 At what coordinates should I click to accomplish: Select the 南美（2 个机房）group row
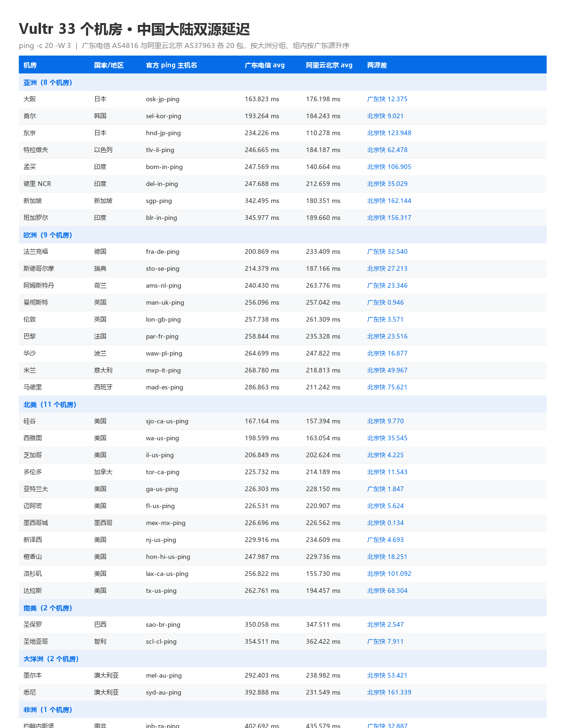282,608
